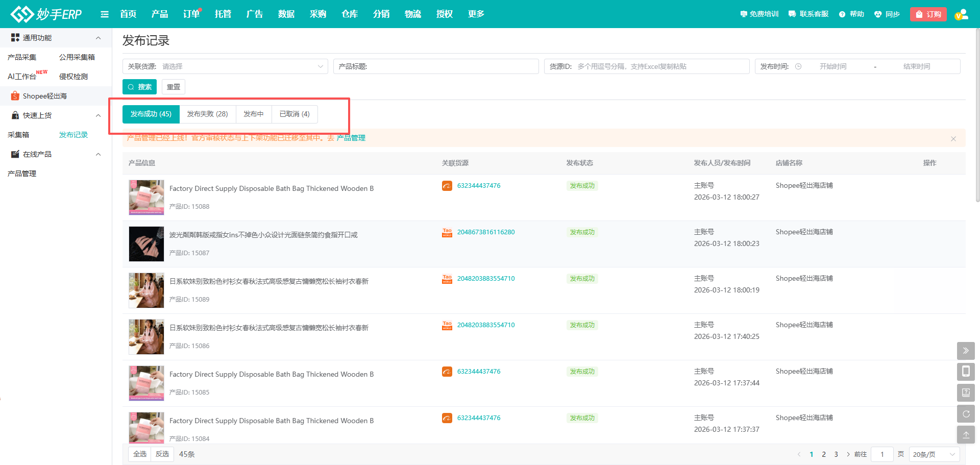Open the 20条/页 page size dropdown
The height and width of the screenshot is (465, 980).
pyautogui.click(x=934, y=454)
